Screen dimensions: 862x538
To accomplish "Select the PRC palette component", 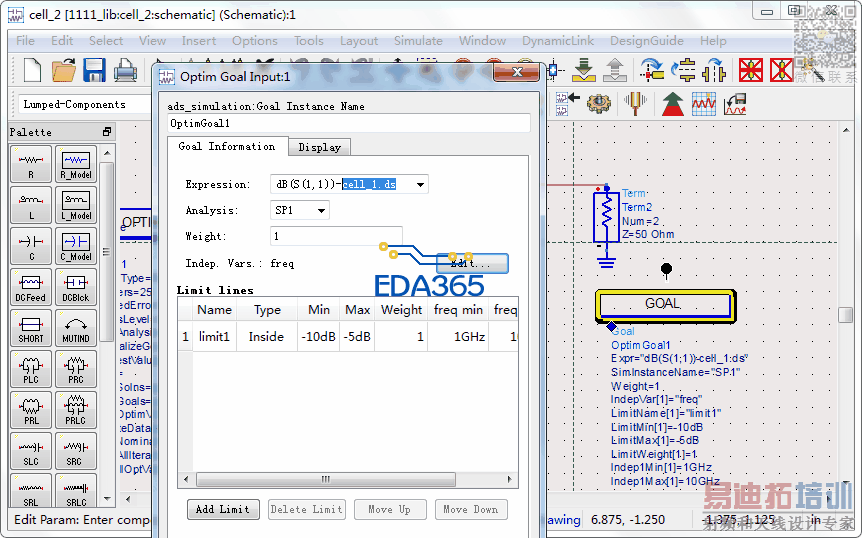I will (x=76, y=369).
